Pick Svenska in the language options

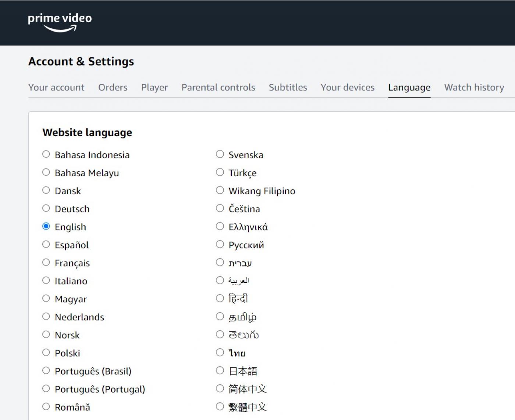click(220, 154)
